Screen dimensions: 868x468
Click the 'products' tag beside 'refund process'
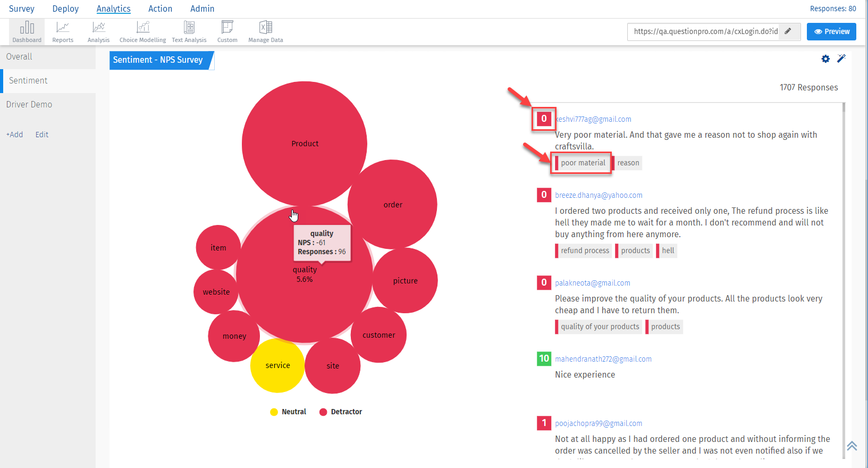tap(634, 250)
